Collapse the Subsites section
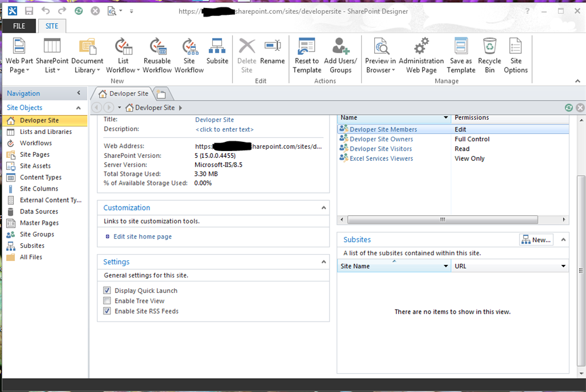Image resolution: width=586 pixels, height=392 pixels. [x=563, y=240]
